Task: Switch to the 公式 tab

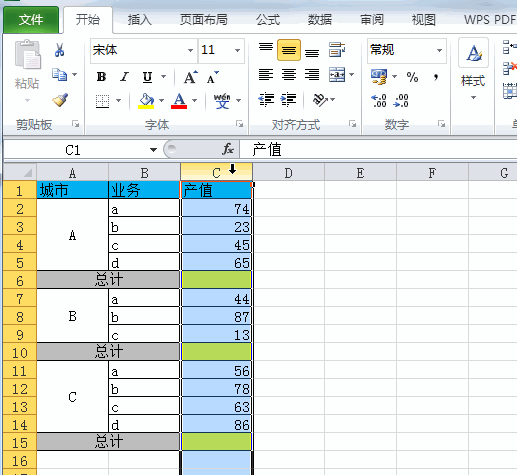Action: point(268,20)
